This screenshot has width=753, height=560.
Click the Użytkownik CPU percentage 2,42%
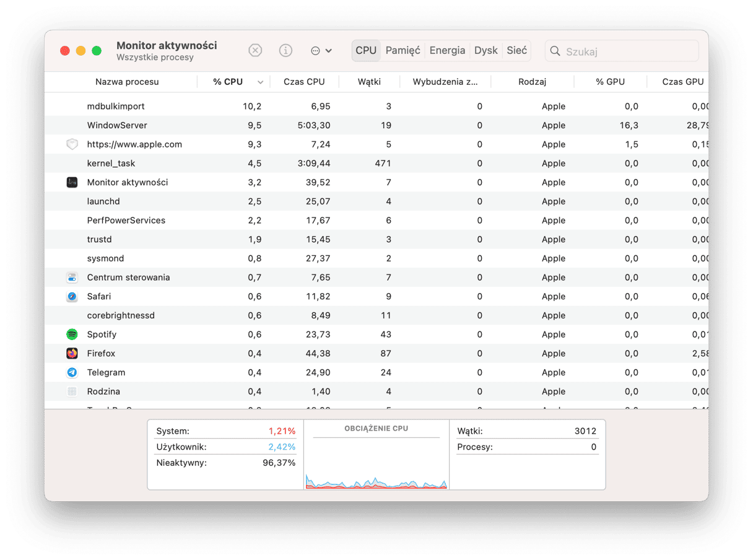click(x=282, y=447)
